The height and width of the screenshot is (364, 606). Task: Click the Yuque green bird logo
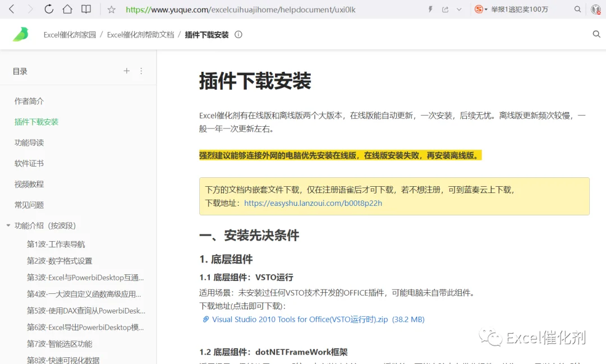(21, 34)
